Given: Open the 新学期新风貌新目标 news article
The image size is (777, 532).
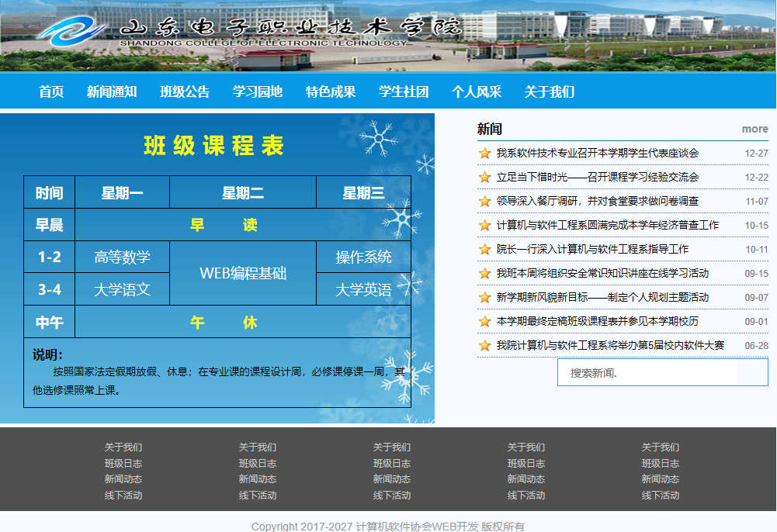Looking at the screenshot, I should (602, 298).
